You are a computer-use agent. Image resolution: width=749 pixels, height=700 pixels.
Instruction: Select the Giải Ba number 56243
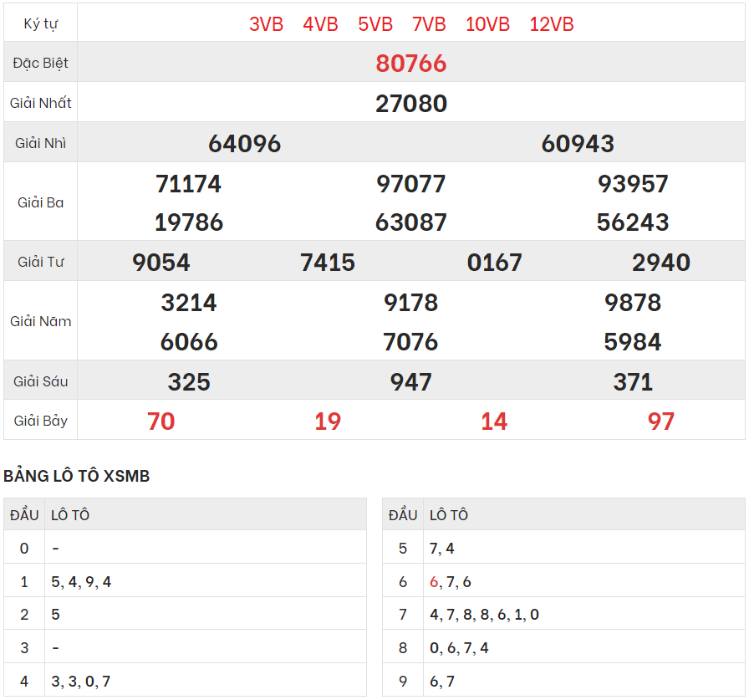coord(633,222)
